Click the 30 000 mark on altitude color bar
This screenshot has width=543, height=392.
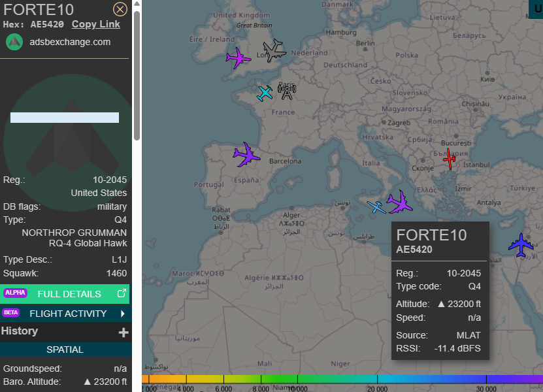click(486, 389)
